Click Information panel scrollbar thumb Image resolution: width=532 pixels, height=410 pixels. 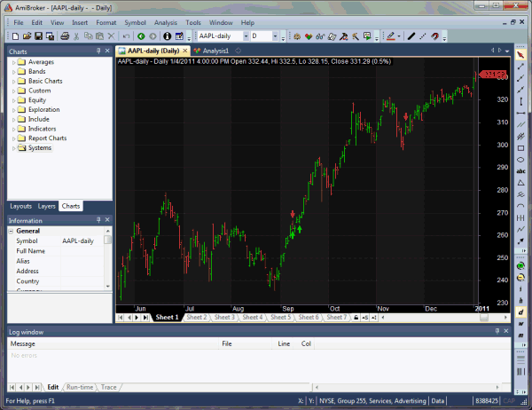[107, 240]
